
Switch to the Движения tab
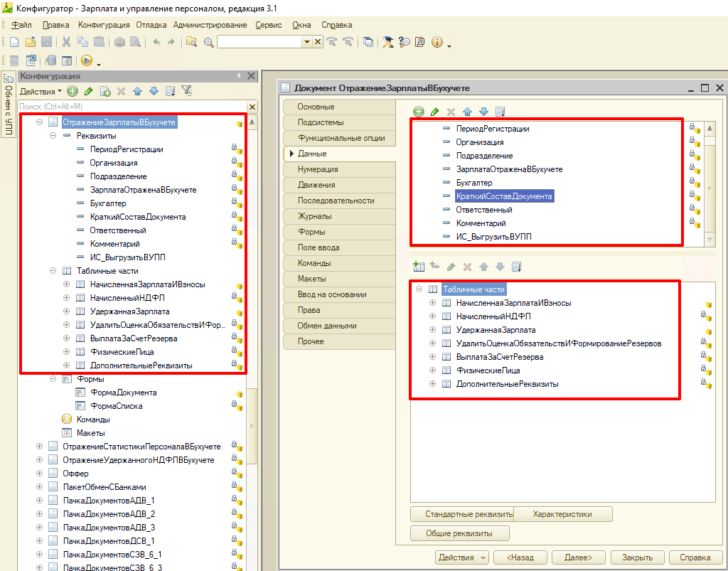click(x=317, y=185)
